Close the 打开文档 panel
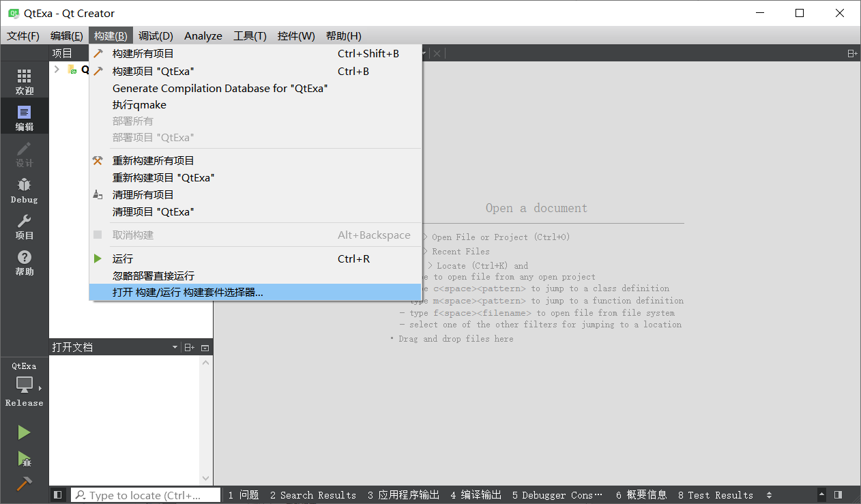The width and height of the screenshot is (861, 504). 205,348
